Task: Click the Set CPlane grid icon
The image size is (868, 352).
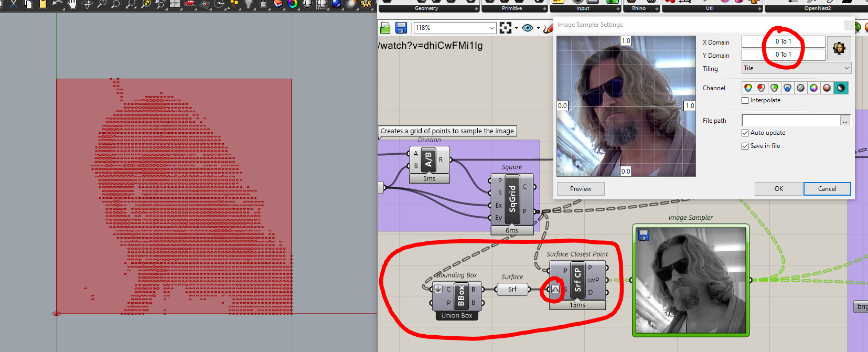Action: click(x=205, y=3)
